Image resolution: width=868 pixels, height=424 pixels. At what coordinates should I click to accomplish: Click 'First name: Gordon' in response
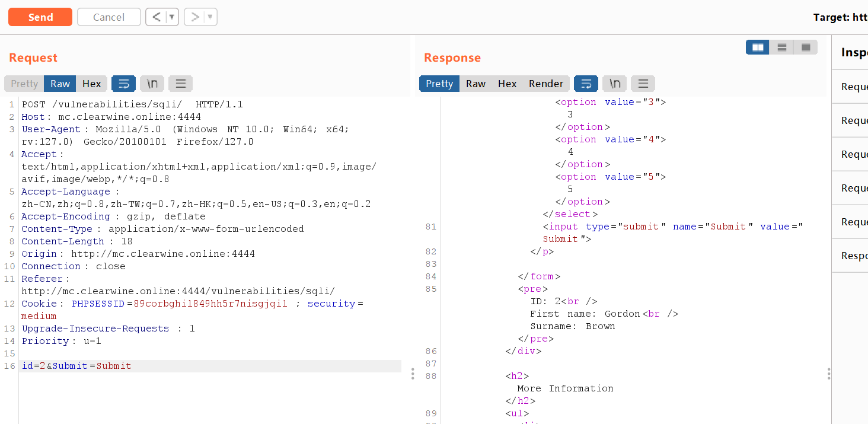[x=585, y=314]
